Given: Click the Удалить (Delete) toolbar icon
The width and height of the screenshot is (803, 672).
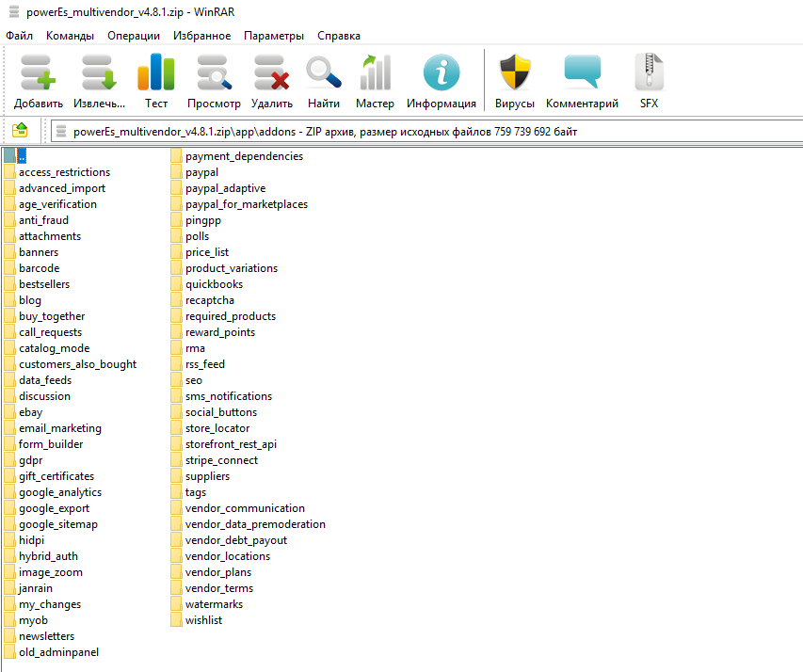Looking at the screenshot, I should point(271,73).
